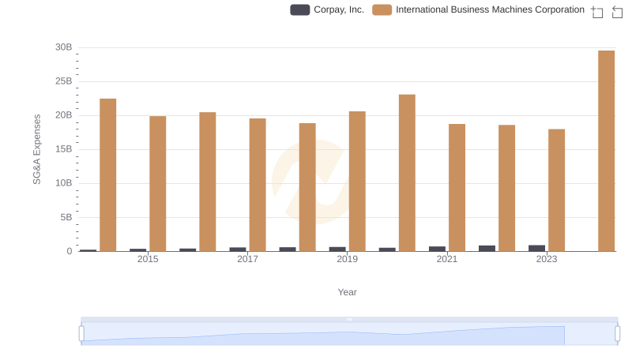Click the Year axis title

347,292
